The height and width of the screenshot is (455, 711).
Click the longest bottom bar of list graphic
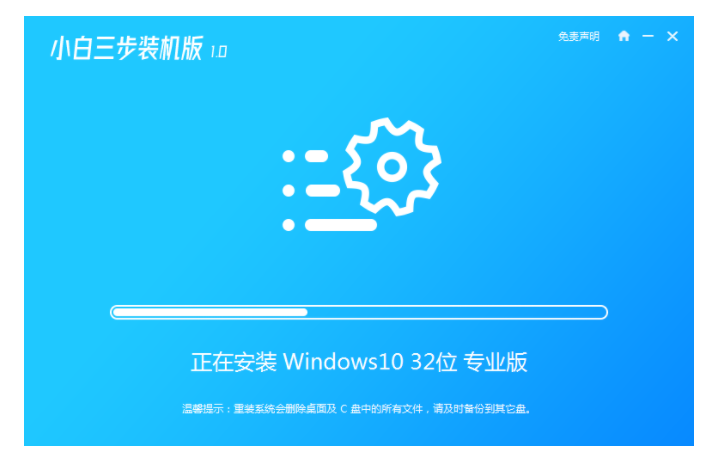tap(341, 225)
